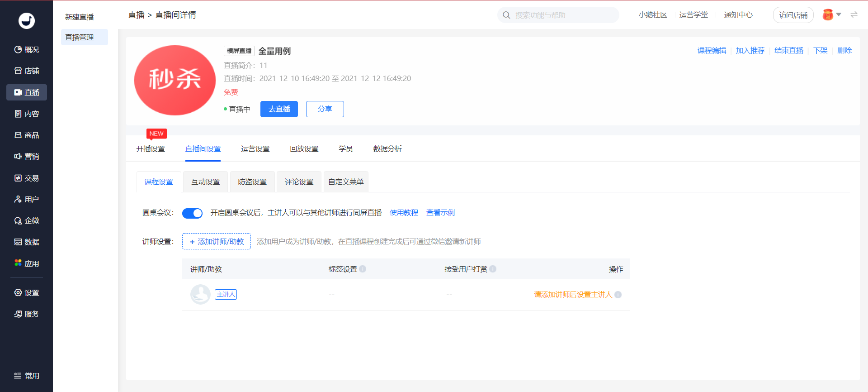Open the 企微 sidebar icon
This screenshot has height=392, width=868.
[x=18, y=221]
